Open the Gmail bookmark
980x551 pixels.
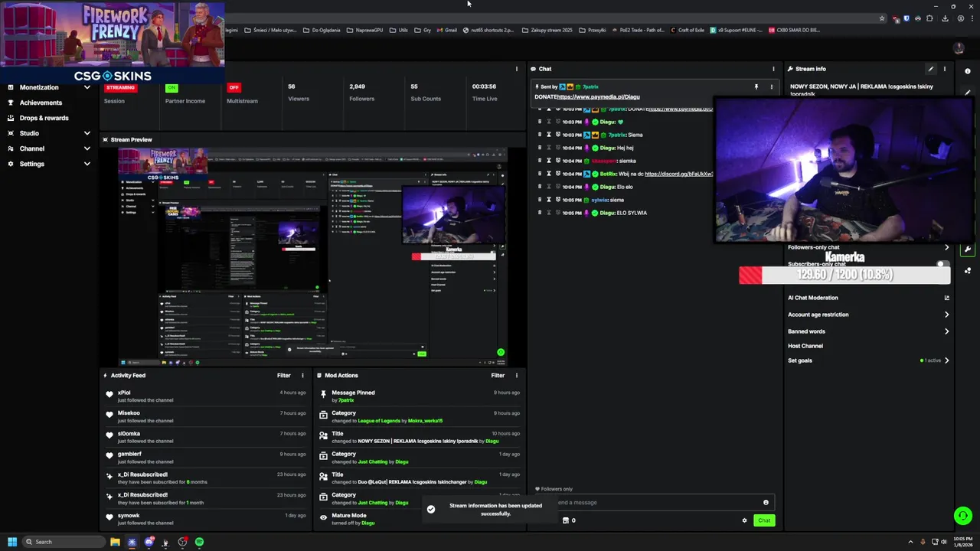pyautogui.click(x=447, y=30)
